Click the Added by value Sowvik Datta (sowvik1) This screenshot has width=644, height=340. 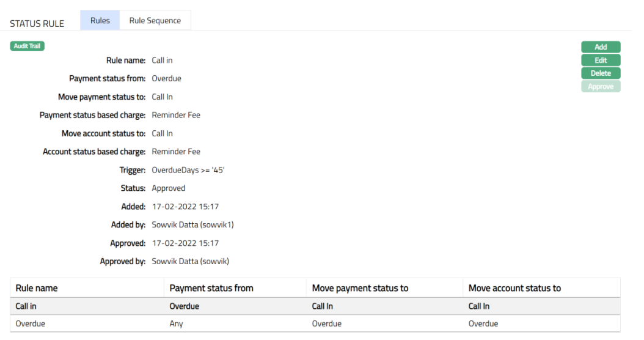[x=192, y=225]
